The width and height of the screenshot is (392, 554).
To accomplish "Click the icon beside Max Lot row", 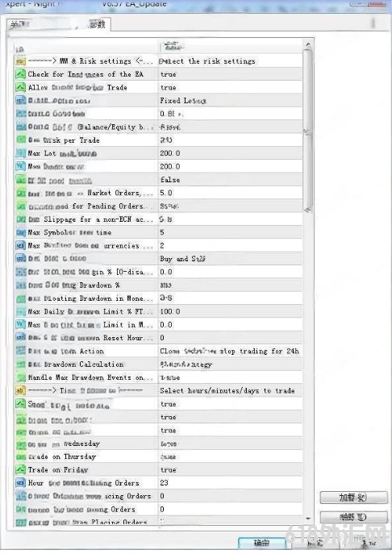I will (x=20, y=153).
